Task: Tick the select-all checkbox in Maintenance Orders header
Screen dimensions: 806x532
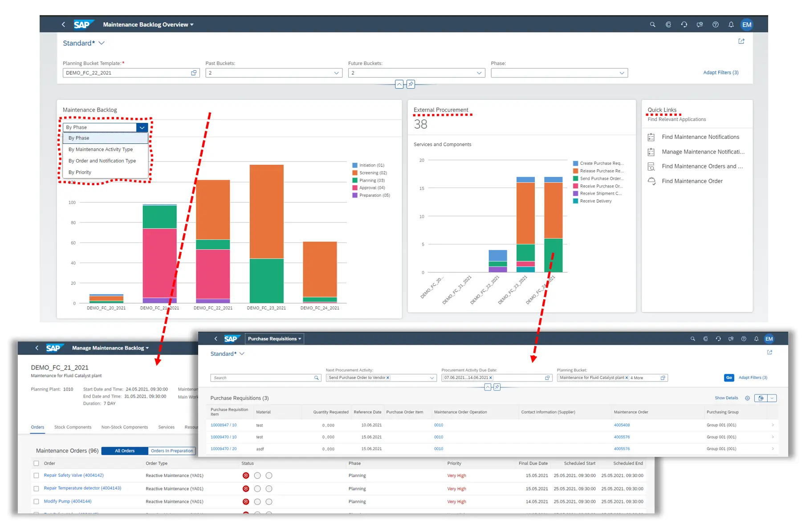Action: click(x=37, y=463)
